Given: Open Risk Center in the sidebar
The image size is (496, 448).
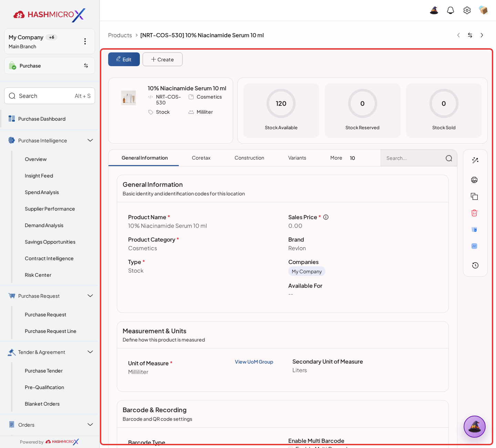Looking at the screenshot, I should pos(38,275).
